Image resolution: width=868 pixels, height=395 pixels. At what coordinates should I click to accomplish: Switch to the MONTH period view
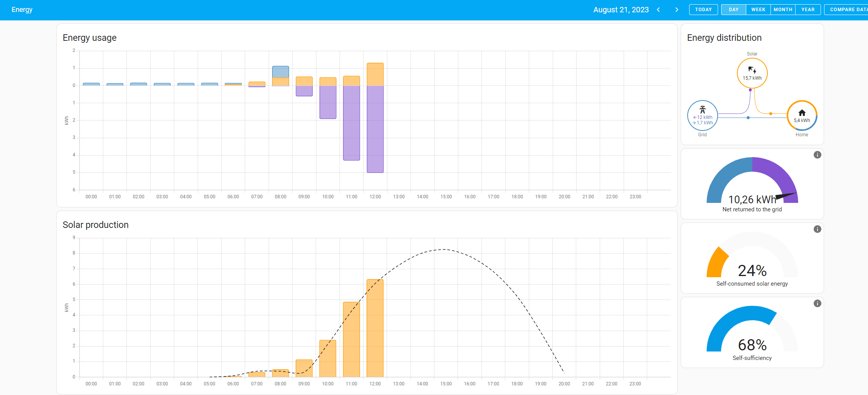pos(783,10)
